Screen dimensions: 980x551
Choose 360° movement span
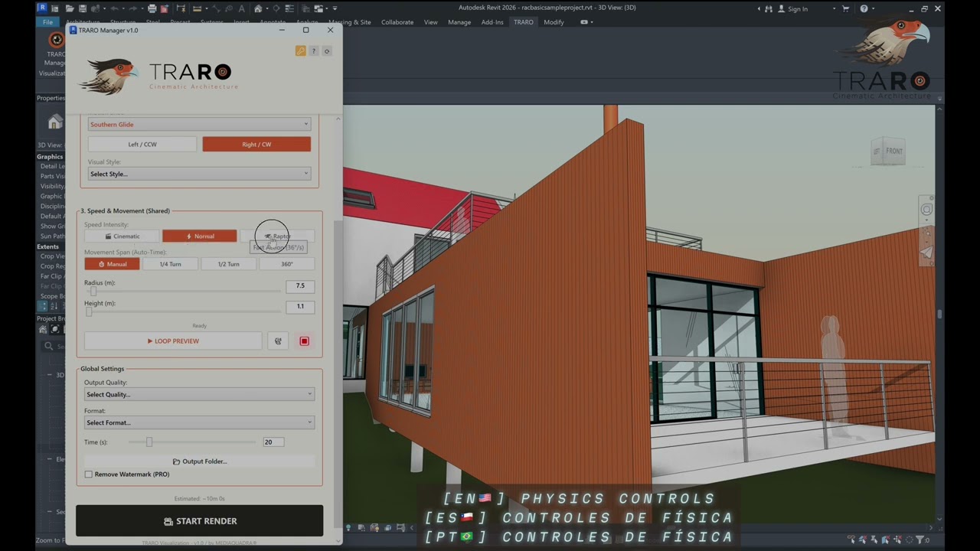coord(287,264)
